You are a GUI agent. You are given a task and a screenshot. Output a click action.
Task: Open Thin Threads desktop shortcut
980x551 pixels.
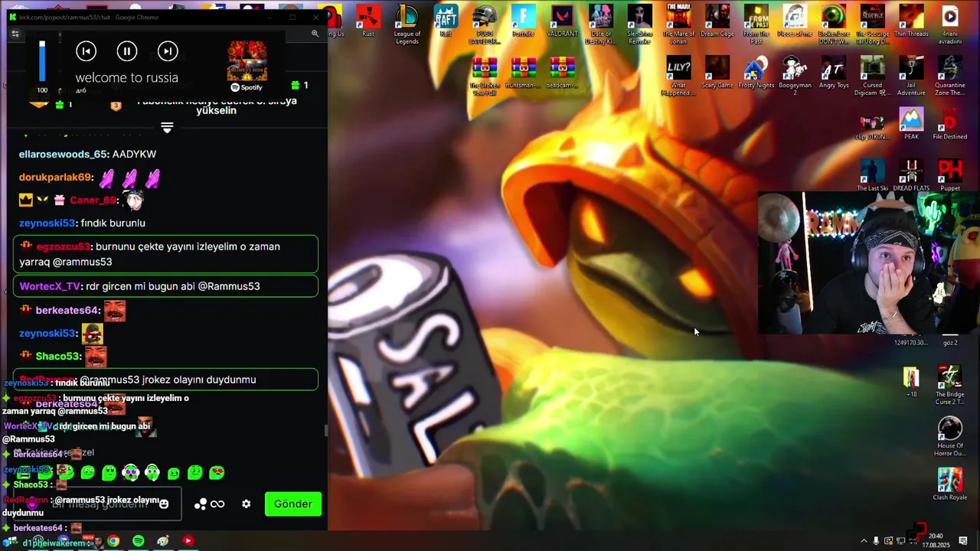tap(911, 21)
